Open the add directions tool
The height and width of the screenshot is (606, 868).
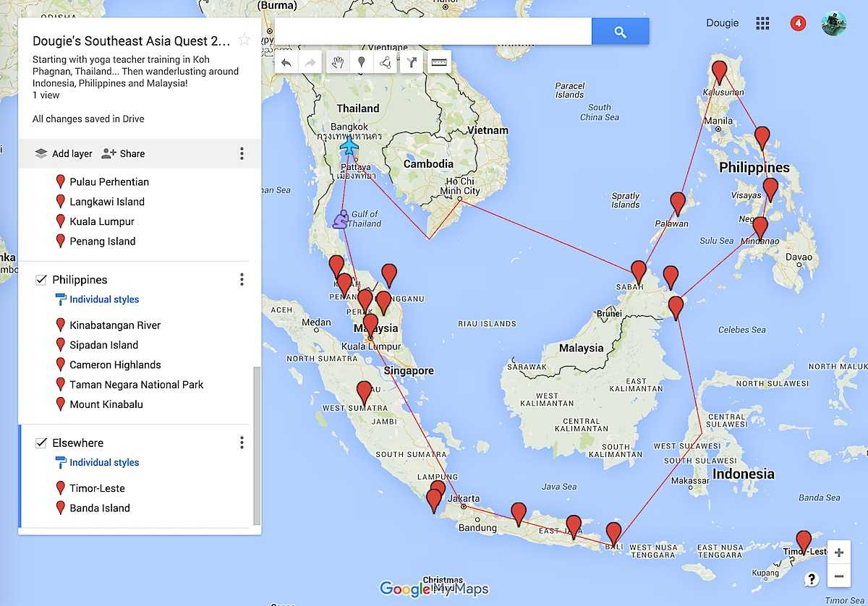(412, 63)
